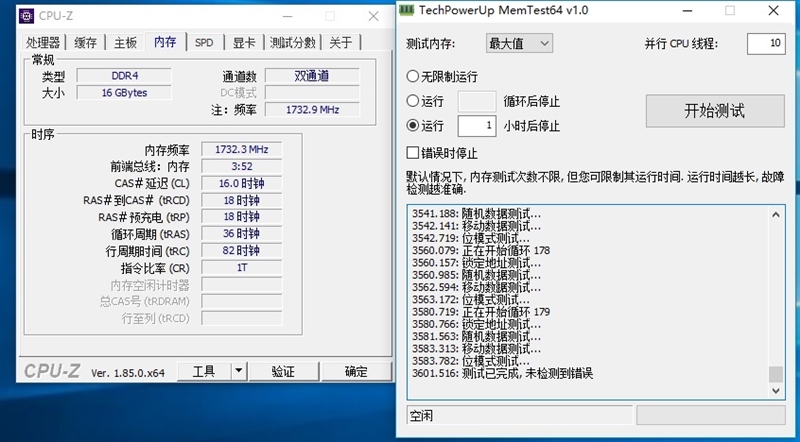Select the 内存 tab in CPU-Z
Image resolution: width=800 pixels, height=442 pixels.
pos(165,41)
